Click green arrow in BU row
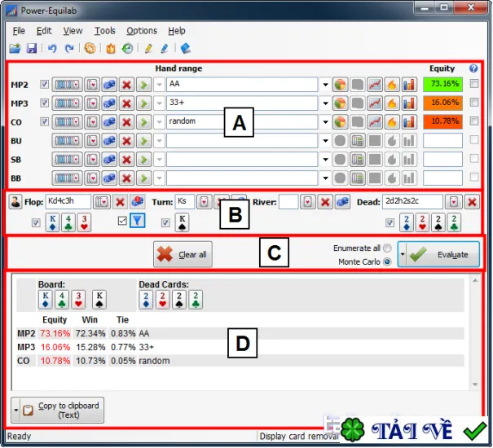This screenshot has width=493, height=448. (x=143, y=141)
